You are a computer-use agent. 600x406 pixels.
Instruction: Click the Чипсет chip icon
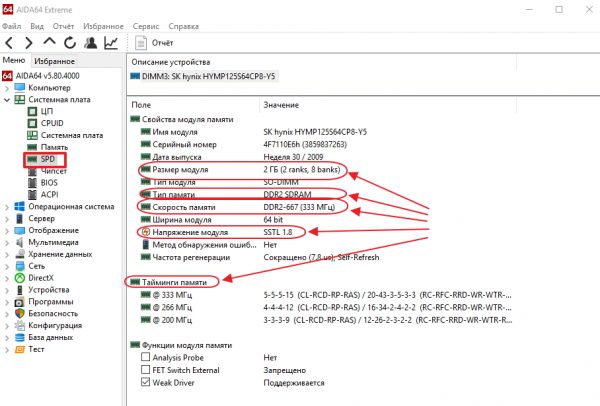coord(33,171)
